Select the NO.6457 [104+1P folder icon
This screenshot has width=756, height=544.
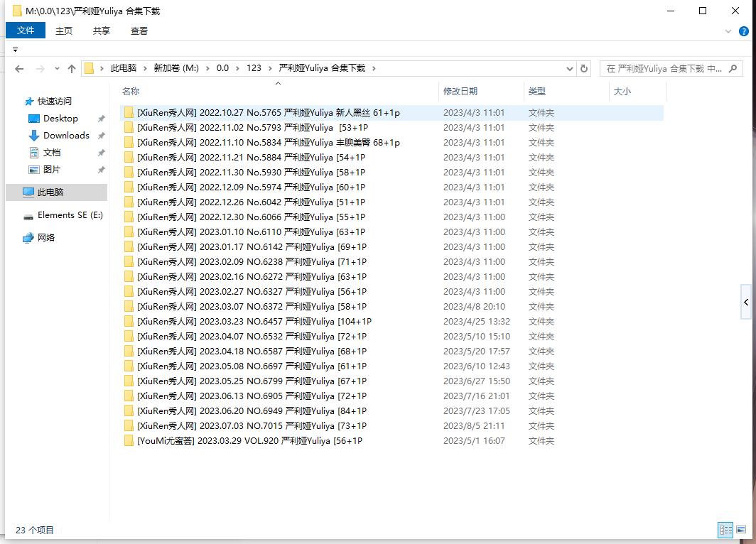(x=129, y=322)
